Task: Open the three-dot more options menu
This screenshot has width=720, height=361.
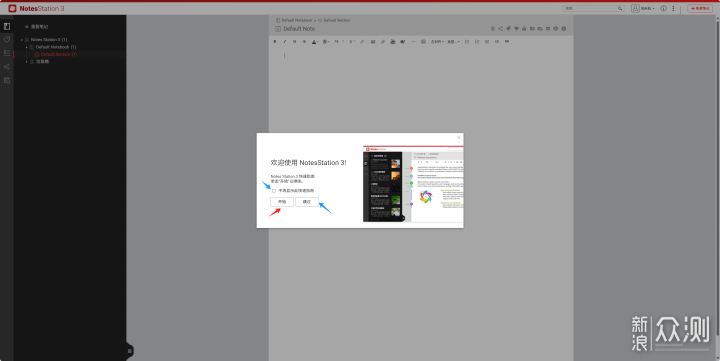Action: [x=674, y=8]
